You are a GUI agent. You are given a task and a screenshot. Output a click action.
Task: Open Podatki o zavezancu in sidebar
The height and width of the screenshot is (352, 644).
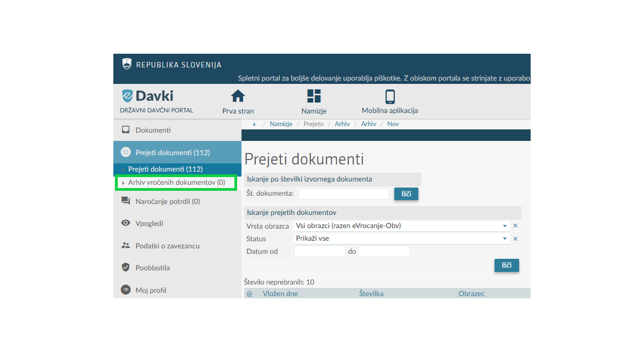pyautogui.click(x=177, y=246)
